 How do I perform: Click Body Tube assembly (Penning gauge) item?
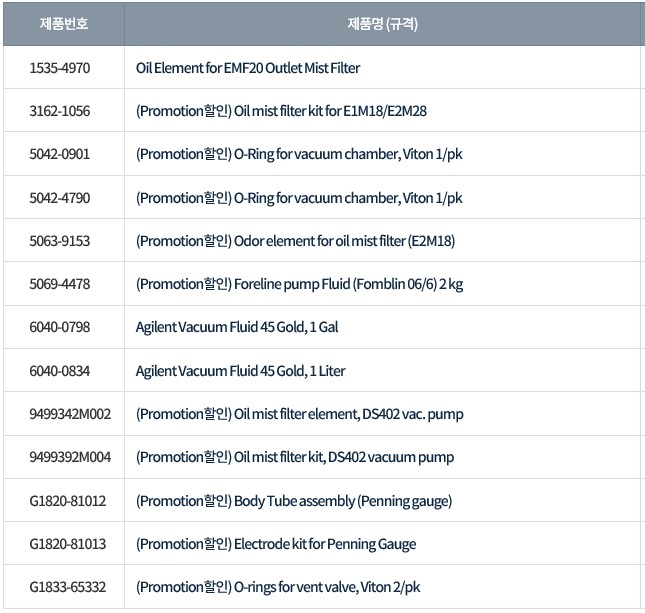pos(294,500)
